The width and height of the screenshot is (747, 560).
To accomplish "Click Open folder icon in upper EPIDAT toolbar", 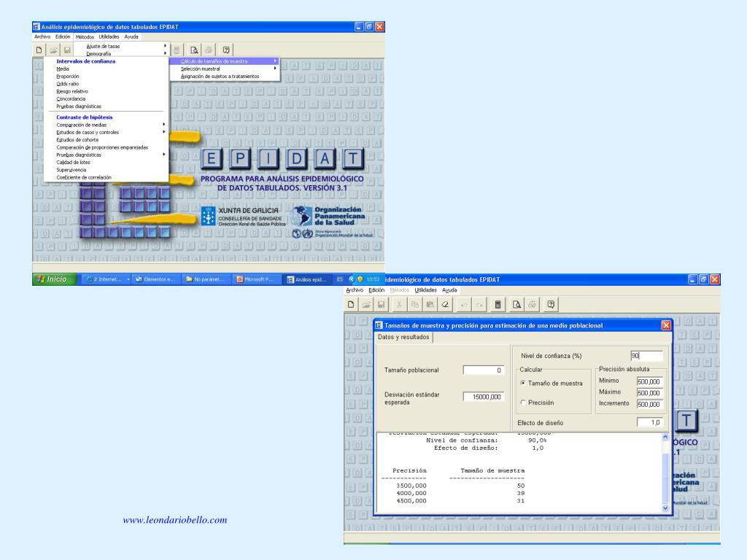I will tap(53, 50).
